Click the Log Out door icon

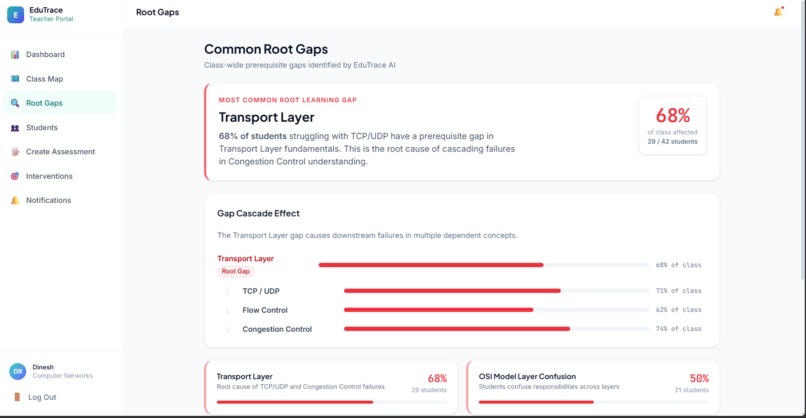point(17,397)
